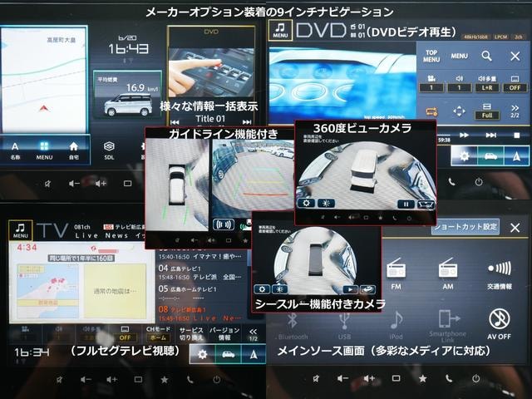This screenshot has width=532, height=399.
Task: Lower volume below the home screen
Action: [74, 184]
